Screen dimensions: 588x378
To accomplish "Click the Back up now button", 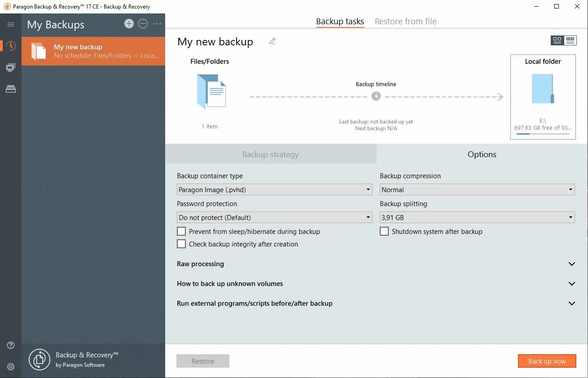I will 547,361.
